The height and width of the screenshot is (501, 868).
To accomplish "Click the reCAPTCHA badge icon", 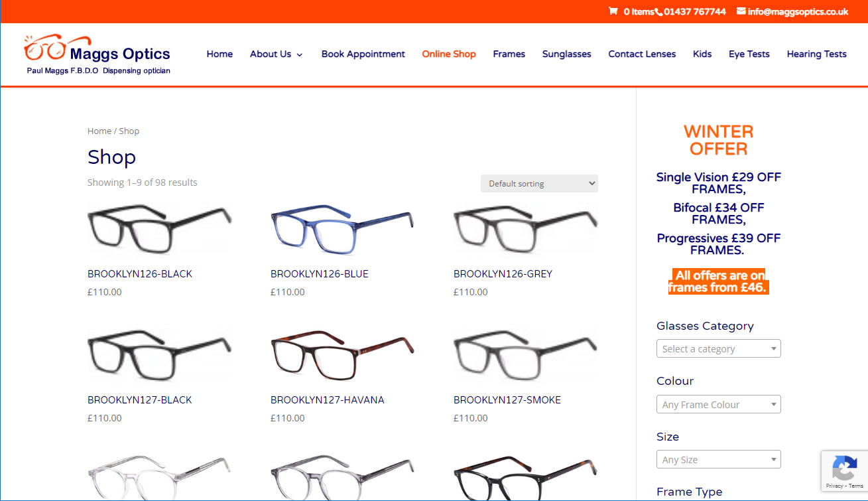I will tap(844, 470).
